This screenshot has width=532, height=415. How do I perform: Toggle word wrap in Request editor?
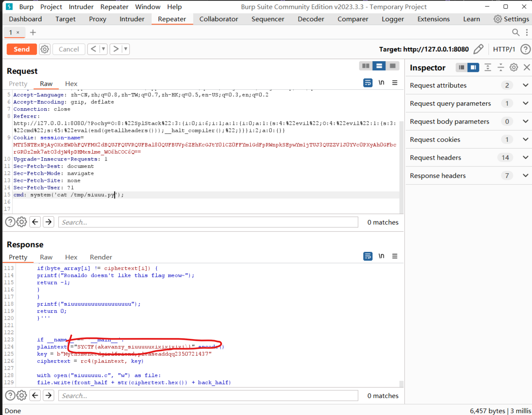[368, 83]
